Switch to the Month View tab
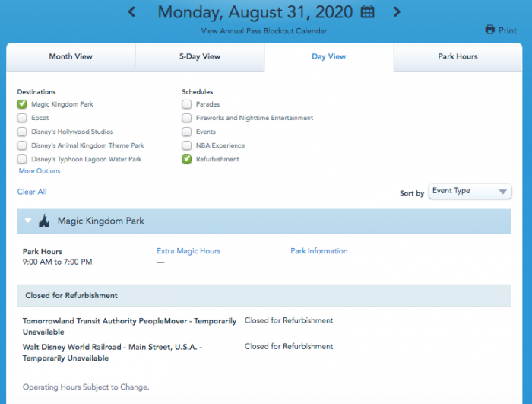 [71, 57]
